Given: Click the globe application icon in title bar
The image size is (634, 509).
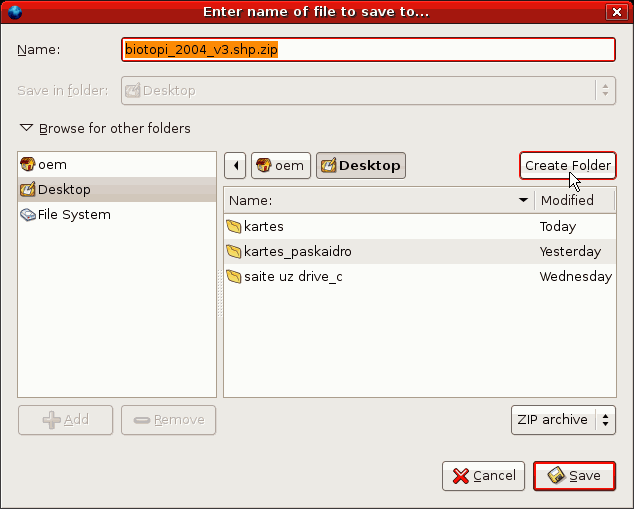Looking at the screenshot, I should click(15, 12).
